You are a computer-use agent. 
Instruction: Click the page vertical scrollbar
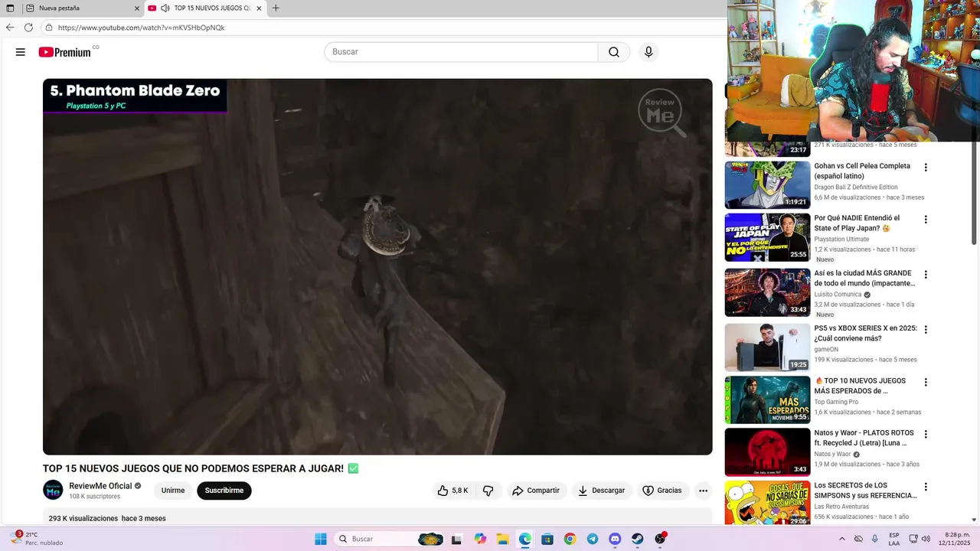[975, 193]
